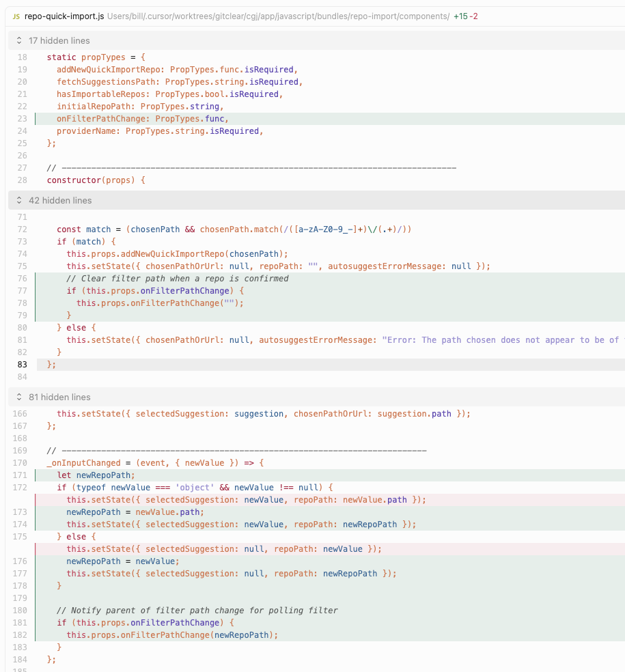625x672 pixels.
Task: Click line number 171 in the gutter
Action: [x=20, y=475]
